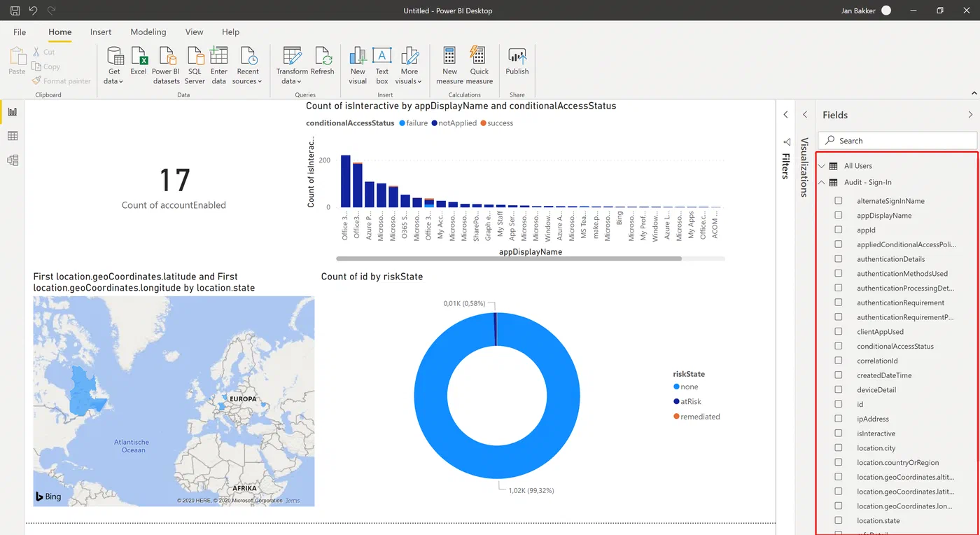
Task: Switch to the Modeling ribbon tab
Action: [x=148, y=32]
